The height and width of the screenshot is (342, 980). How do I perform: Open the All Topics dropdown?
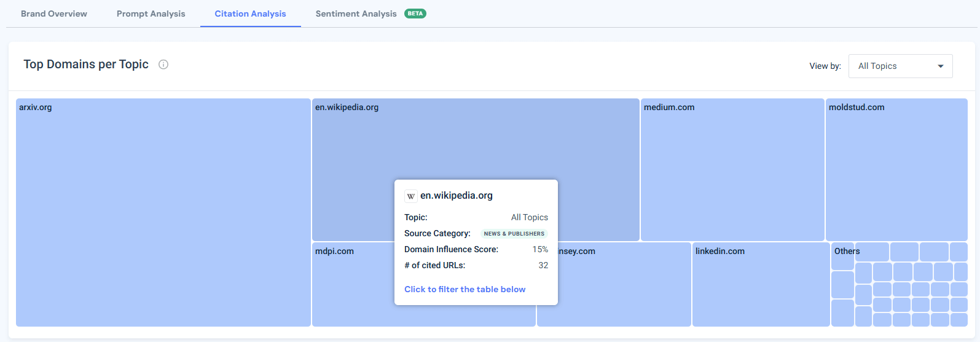pos(900,66)
